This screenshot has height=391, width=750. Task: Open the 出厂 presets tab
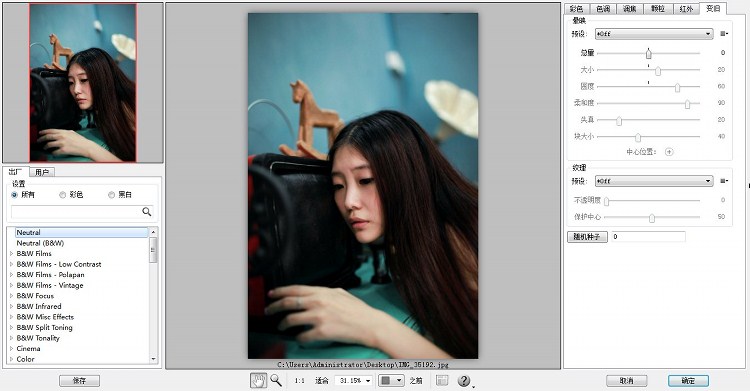click(16, 172)
